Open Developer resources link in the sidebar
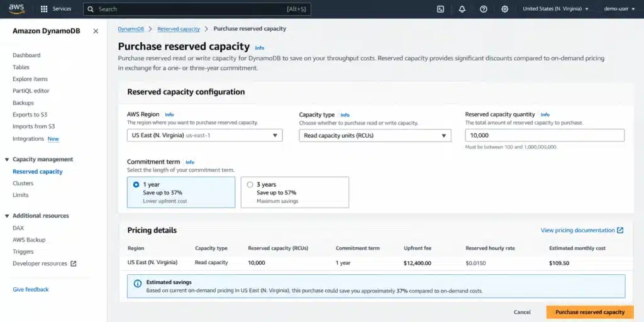This screenshot has height=322, width=644. click(40, 264)
